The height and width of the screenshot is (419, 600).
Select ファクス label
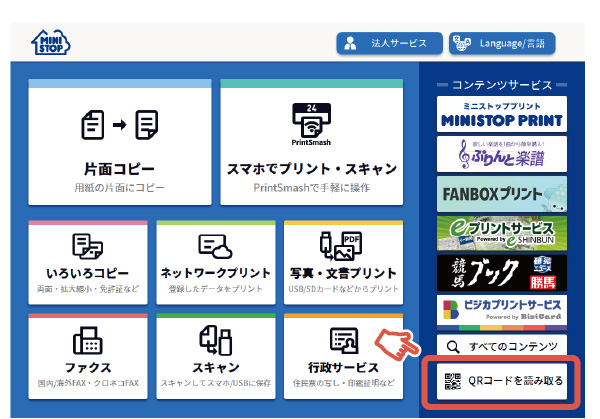(x=88, y=368)
